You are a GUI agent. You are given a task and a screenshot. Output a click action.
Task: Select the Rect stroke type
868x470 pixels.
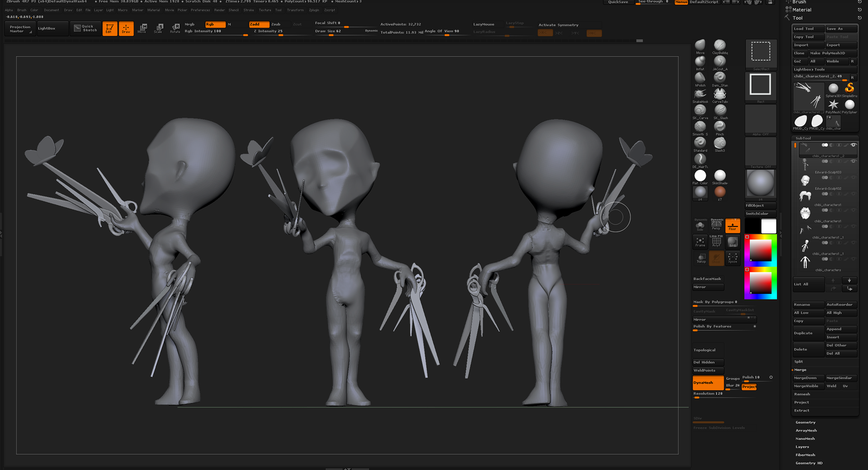761,87
